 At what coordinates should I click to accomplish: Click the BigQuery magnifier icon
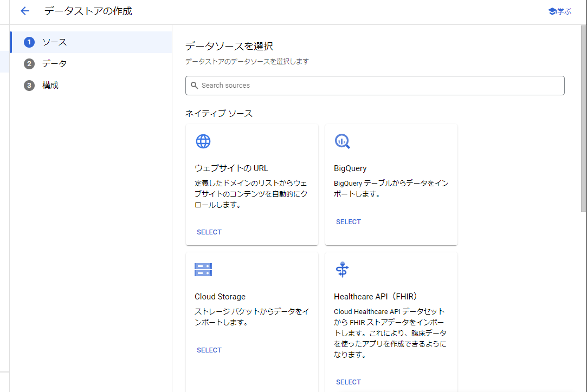342,141
